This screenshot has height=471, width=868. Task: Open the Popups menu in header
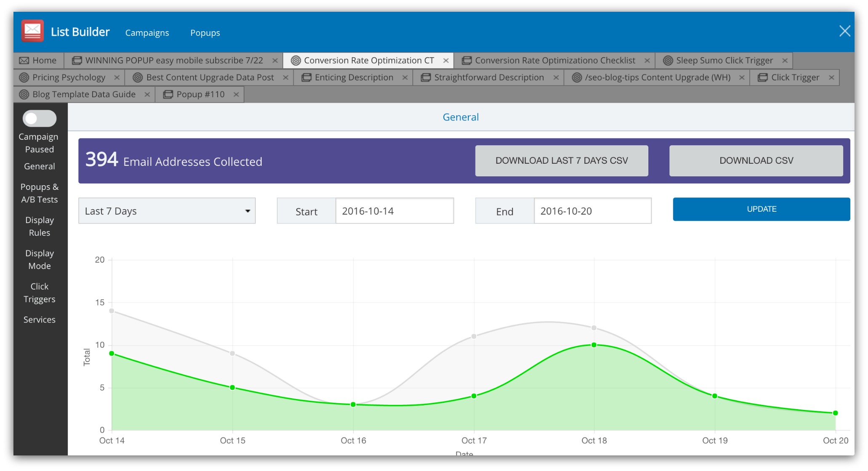tap(205, 33)
